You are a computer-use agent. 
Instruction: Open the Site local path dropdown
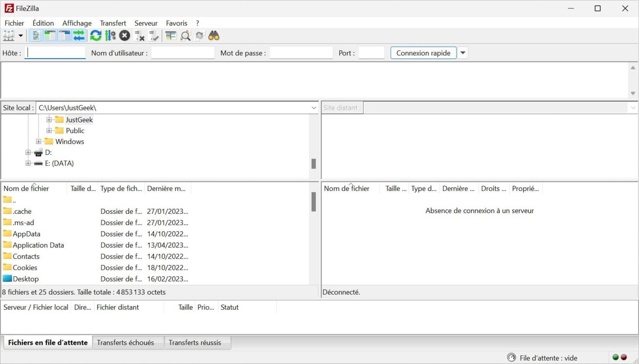tap(314, 108)
